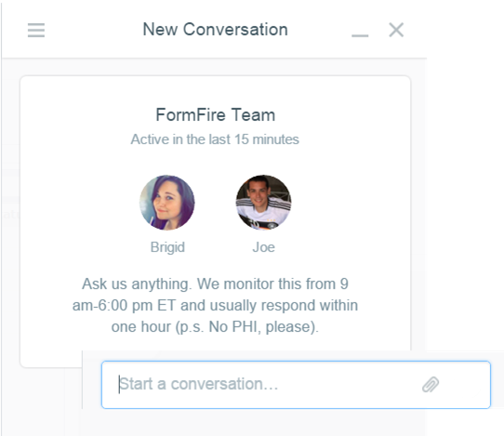Click the FormFire Team heading
The height and width of the screenshot is (436, 504).
click(x=216, y=114)
